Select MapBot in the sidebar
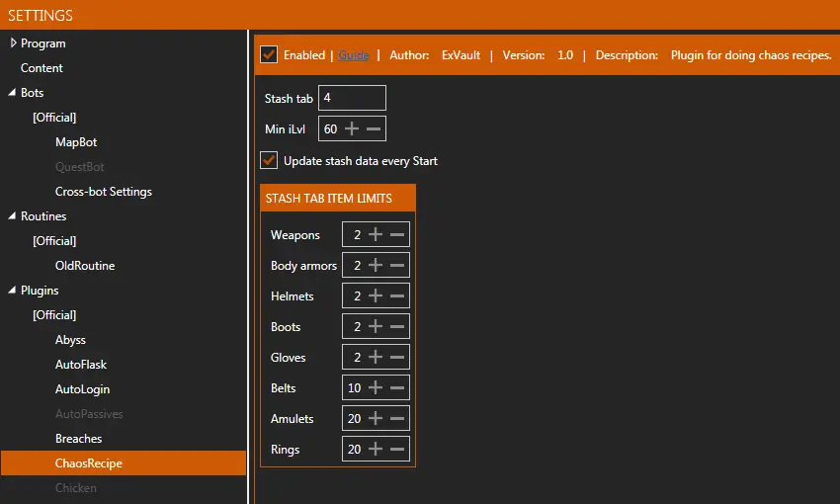This screenshot has width=840, height=504. (x=76, y=142)
